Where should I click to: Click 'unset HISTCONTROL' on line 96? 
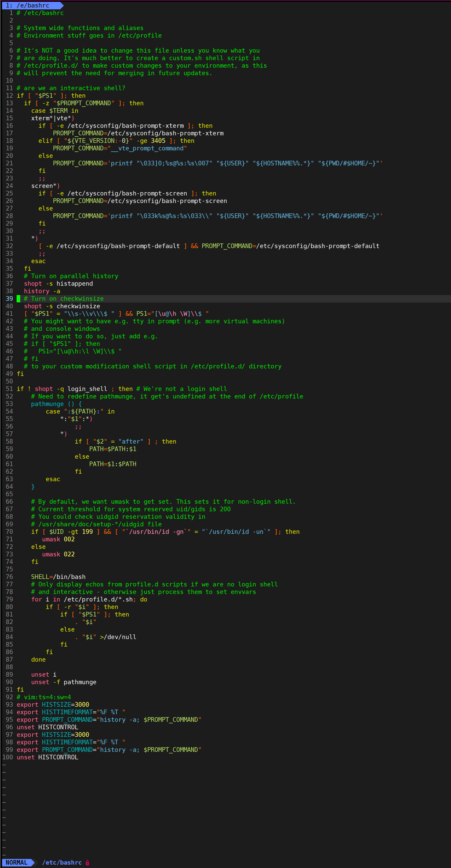47,727
